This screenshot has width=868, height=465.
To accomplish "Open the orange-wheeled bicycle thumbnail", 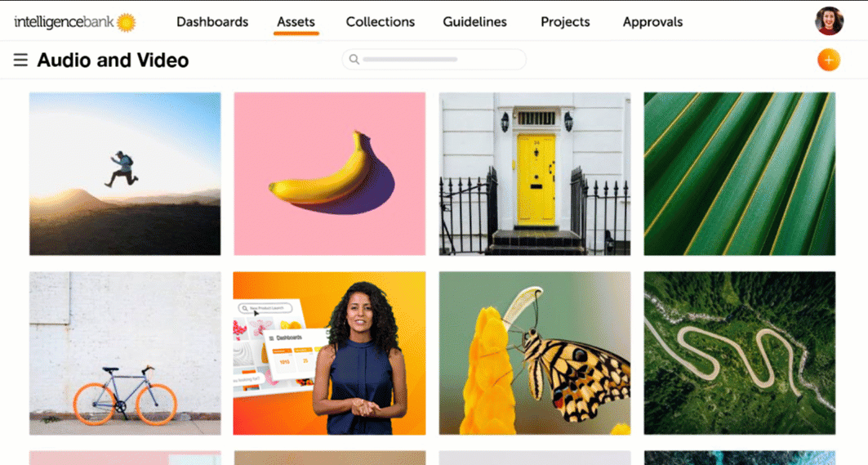I will coord(125,353).
